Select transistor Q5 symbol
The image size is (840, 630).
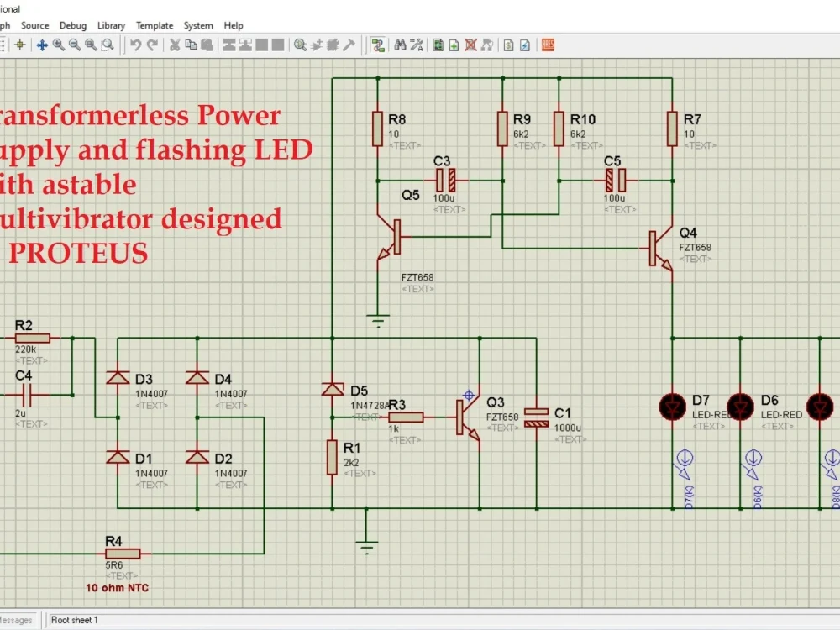(x=388, y=238)
